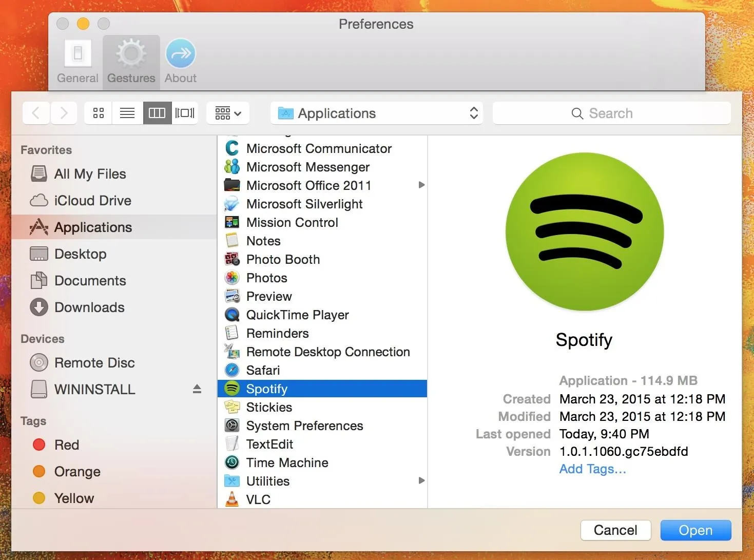Select Reminders app icon

pyautogui.click(x=232, y=333)
